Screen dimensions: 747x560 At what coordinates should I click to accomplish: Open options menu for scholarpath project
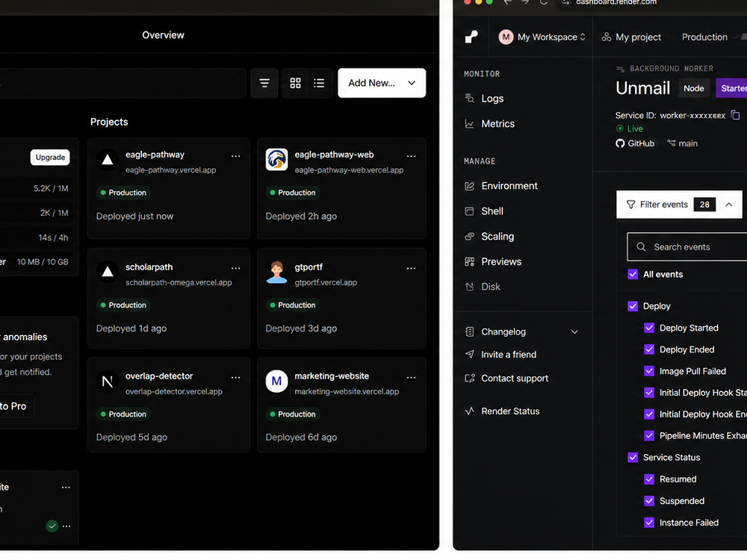pos(236,269)
